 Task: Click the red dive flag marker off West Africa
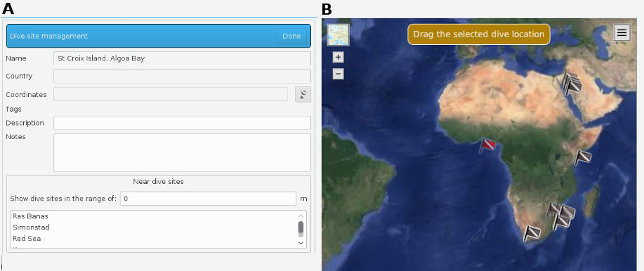[x=487, y=146]
